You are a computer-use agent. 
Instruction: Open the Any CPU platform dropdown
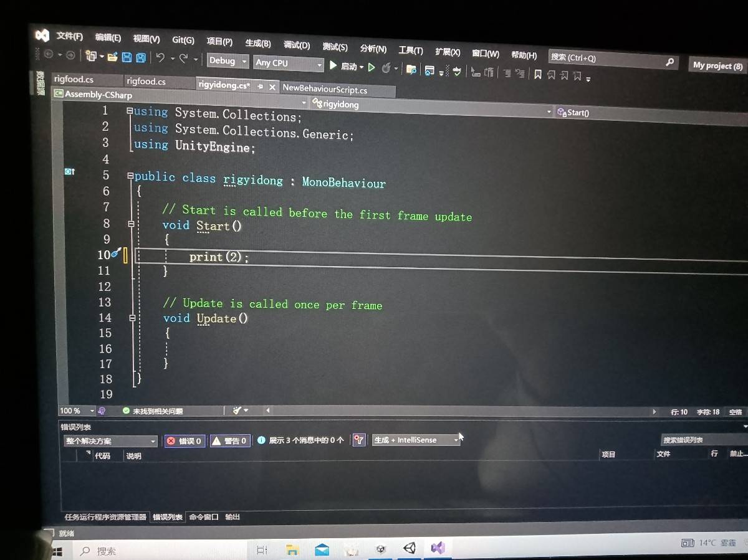pyautogui.click(x=289, y=64)
